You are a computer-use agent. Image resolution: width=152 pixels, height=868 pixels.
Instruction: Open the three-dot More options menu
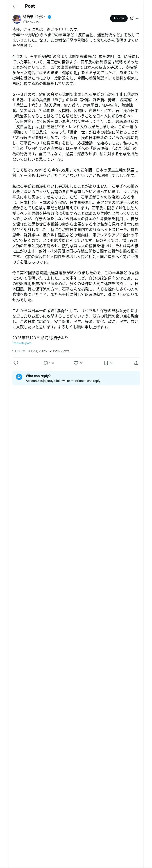138,18
